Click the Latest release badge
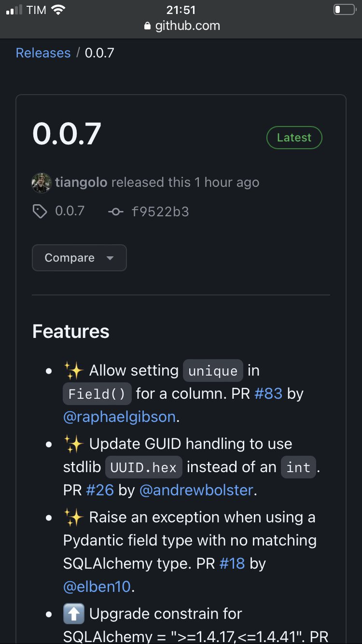 pyautogui.click(x=294, y=137)
